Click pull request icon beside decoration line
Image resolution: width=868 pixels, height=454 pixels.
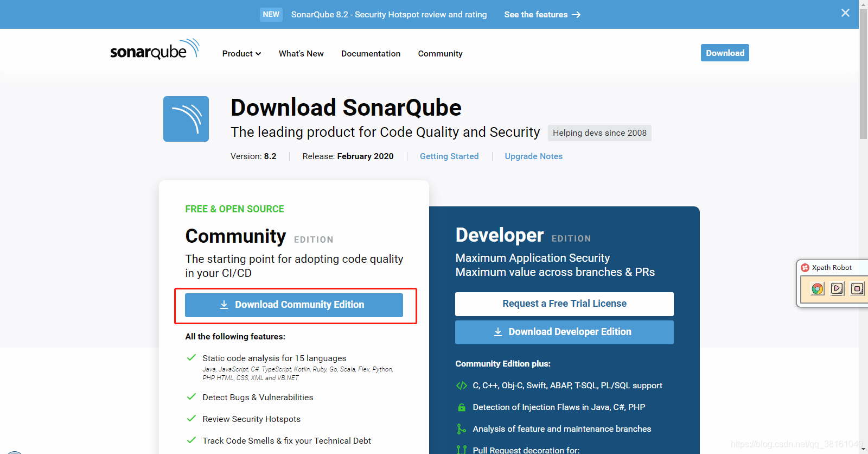click(x=462, y=450)
